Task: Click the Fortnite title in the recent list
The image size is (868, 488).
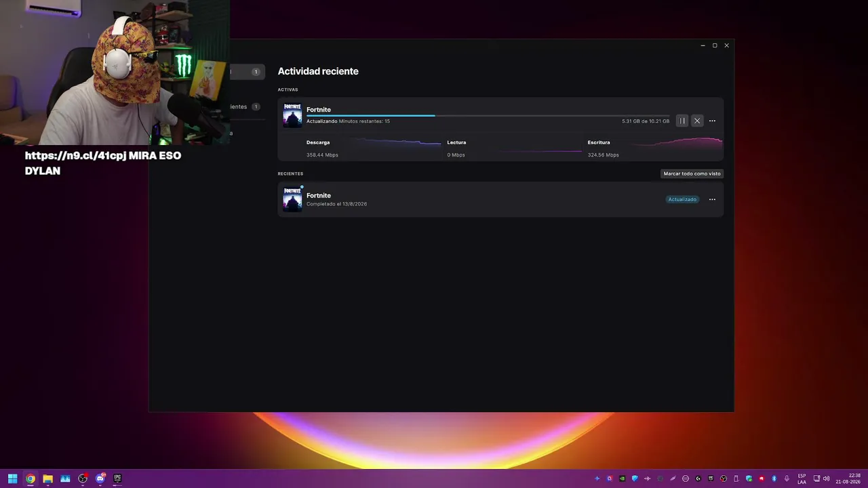Action: click(x=319, y=195)
